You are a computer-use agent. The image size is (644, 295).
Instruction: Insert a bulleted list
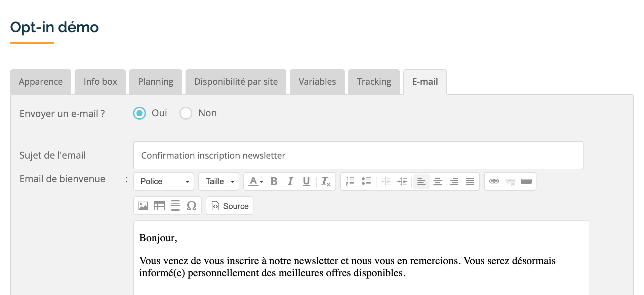[366, 181]
